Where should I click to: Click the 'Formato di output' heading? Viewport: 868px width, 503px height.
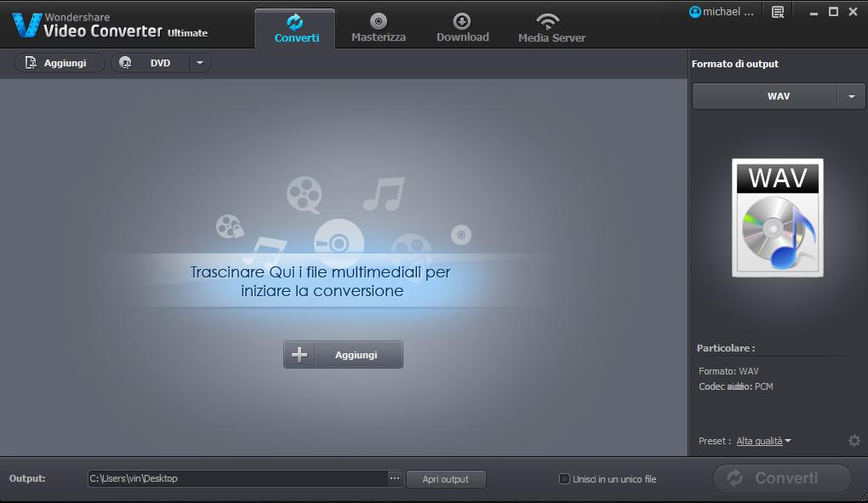(x=735, y=64)
